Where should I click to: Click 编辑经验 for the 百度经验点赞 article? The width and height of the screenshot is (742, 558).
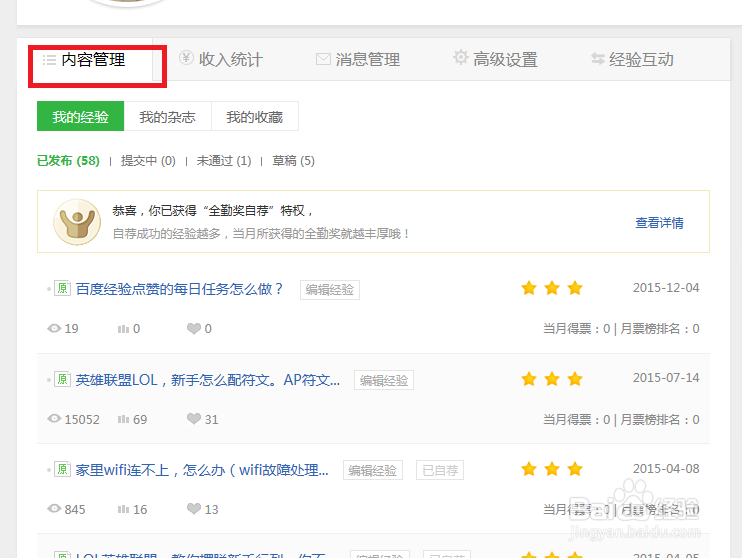pos(330,290)
